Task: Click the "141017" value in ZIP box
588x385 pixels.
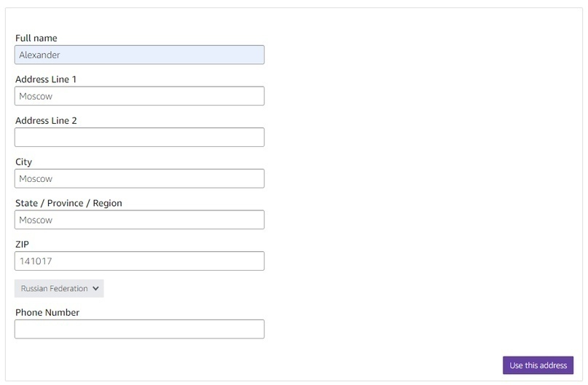Action: (35, 261)
